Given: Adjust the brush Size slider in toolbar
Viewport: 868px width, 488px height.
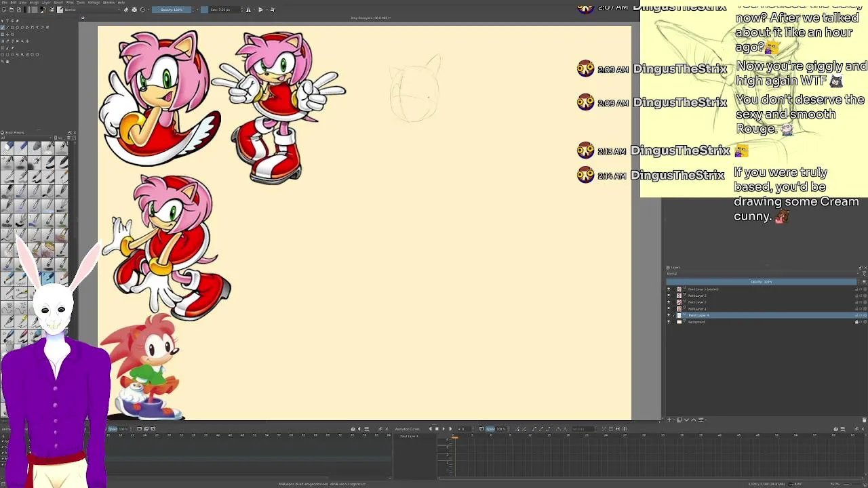Looking at the screenshot, I should click(x=221, y=9).
